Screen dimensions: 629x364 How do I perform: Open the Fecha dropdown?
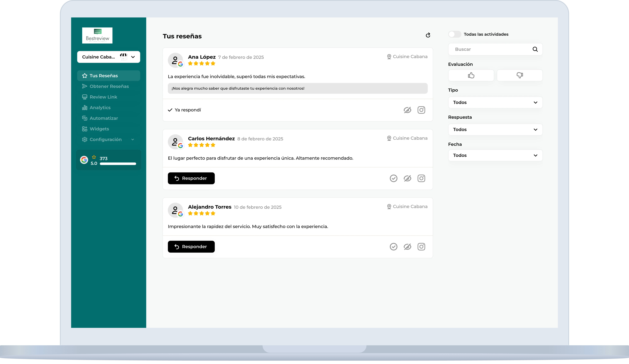pyautogui.click(x=495, y=155)
